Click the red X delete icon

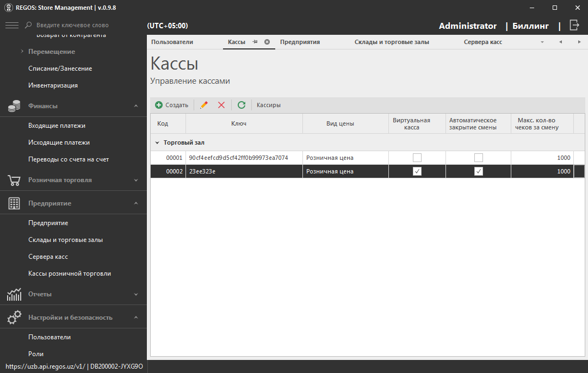pyautogui.click(x=221, y=105)
